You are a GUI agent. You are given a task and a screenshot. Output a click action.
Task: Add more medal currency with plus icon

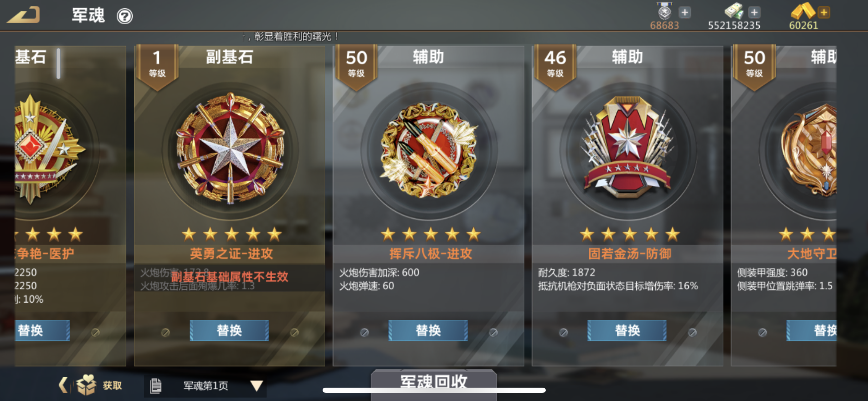pyautogui.click(x=685, y=13)
